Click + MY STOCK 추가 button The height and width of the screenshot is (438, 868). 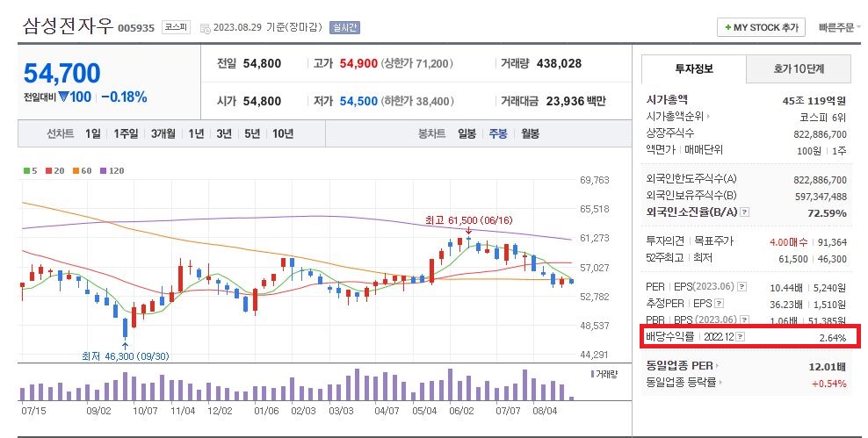tap(761, 27)
